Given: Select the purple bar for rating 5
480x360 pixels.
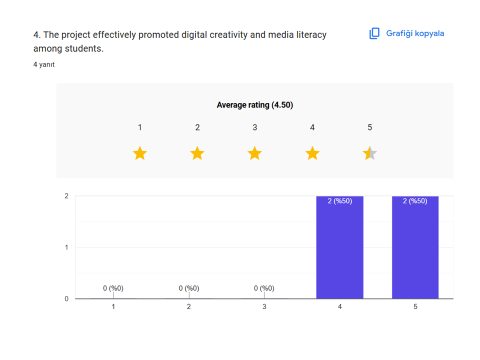Looking at the screenshot, I should point(415,247).
